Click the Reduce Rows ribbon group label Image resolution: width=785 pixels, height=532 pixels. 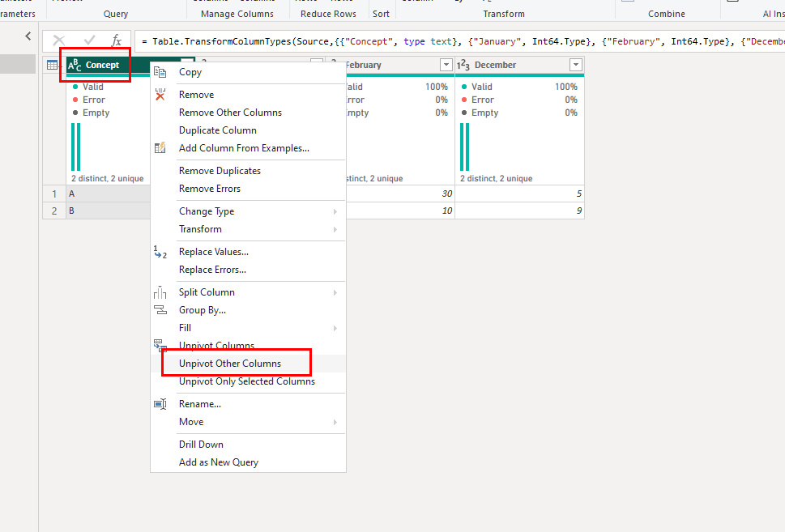[328, 14]
